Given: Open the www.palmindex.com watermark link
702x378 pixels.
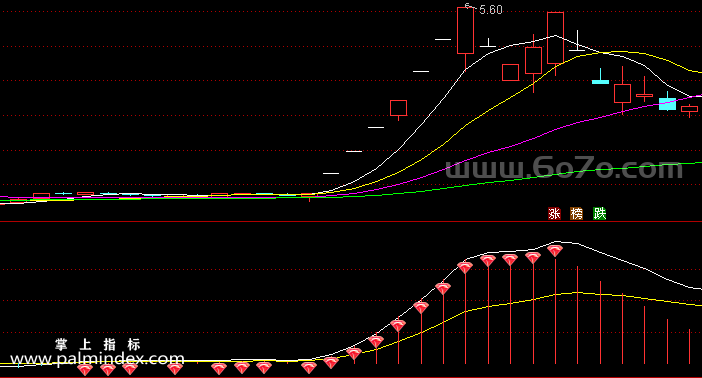Looking at the screenshot, I should pos(97,359).
